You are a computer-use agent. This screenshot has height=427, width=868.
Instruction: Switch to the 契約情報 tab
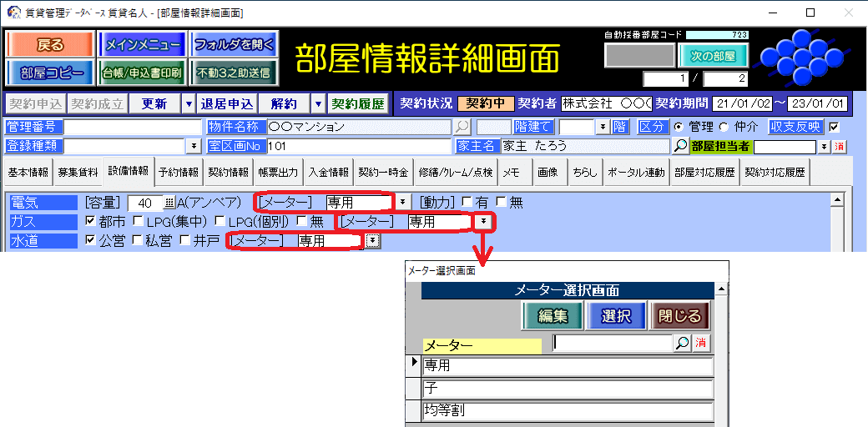(x=228, y=173)
